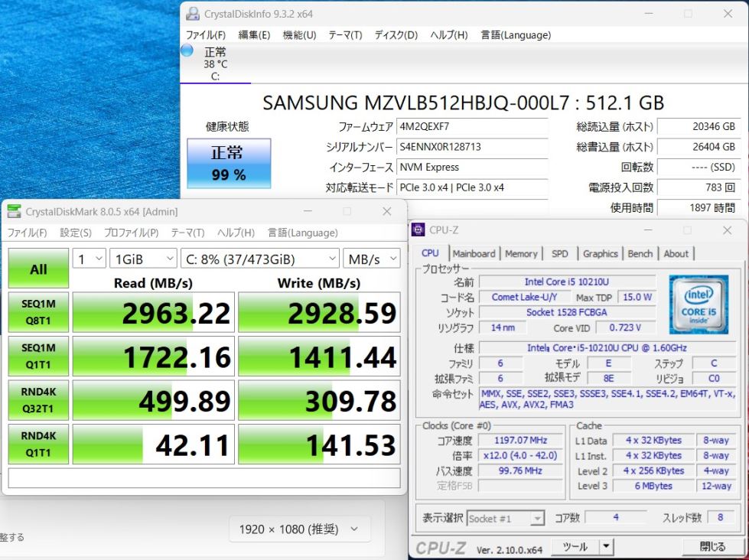Click the 正常 99 % health status button
Viewport: 749px width, 560px height.
pos(229,164)
